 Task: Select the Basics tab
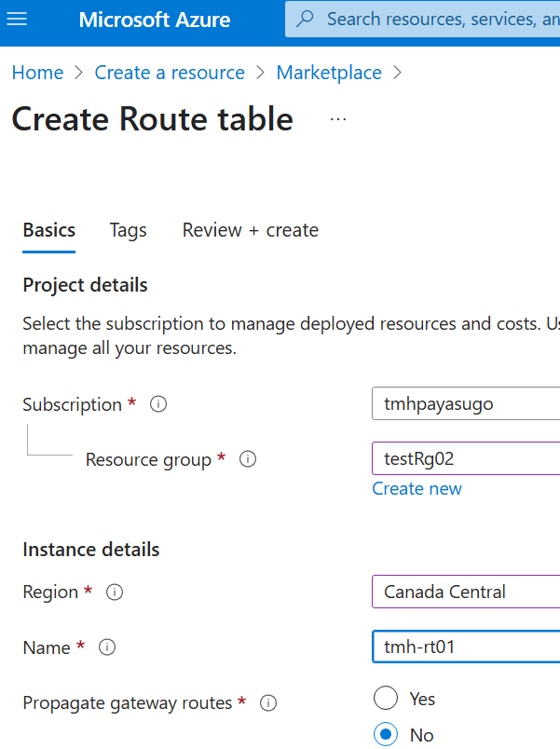(49, 230)
